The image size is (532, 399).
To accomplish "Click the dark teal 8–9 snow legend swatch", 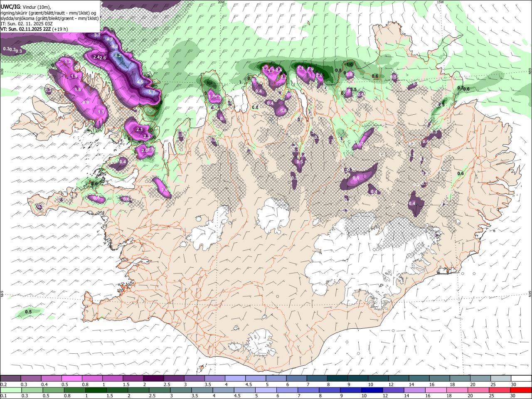I will coord(337,379).
